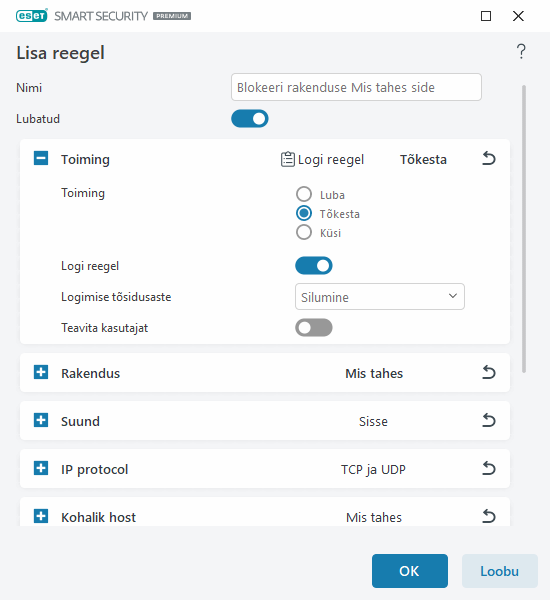The image size is (550, 600).
Task: Expand the Rakendus section
Action: [x=41, y=372]
